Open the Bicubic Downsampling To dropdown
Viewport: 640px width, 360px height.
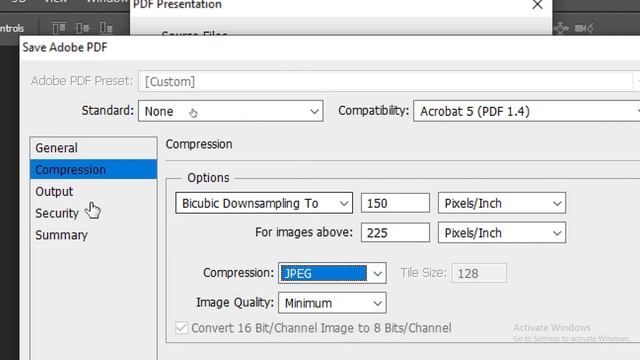pyautogui.click(x=264, y=203)
